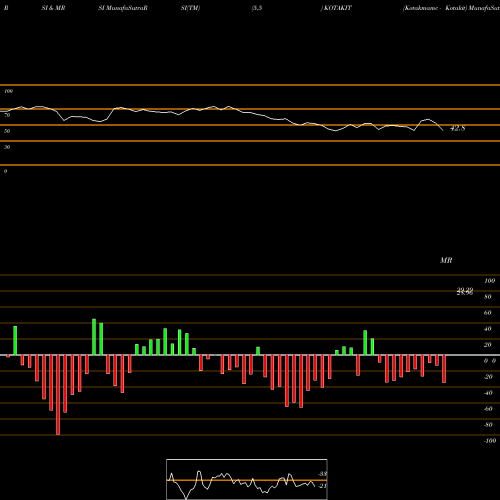Click the RSI axis label '30'
Screen dimensions: 500x500
7,147
